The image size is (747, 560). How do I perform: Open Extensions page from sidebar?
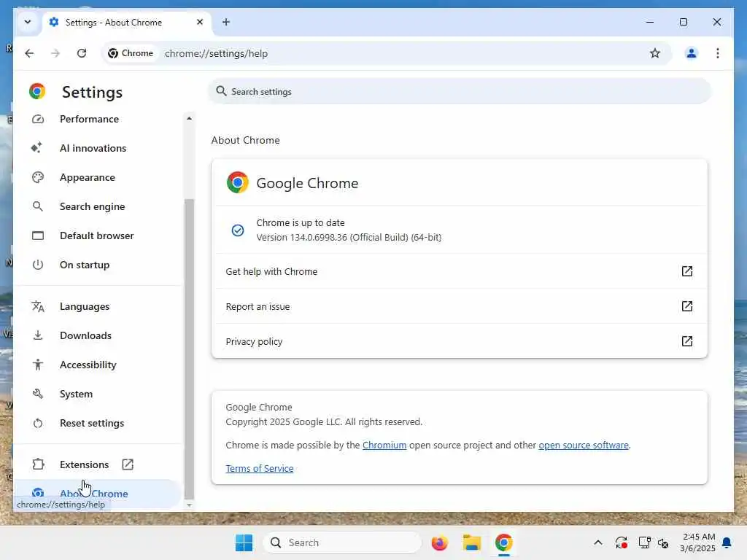(x=84, y=464)
